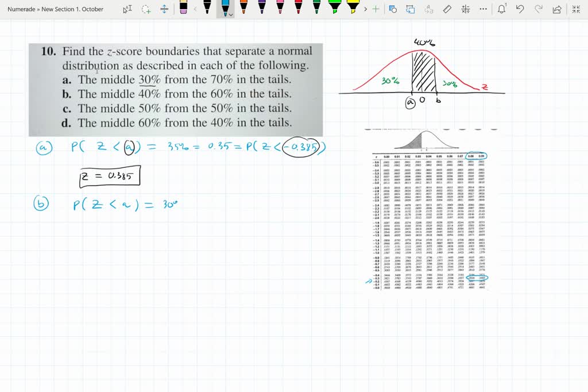This screenshot has width=588, height=392.
Task: Undo the last action
Action: pos(520,9)
